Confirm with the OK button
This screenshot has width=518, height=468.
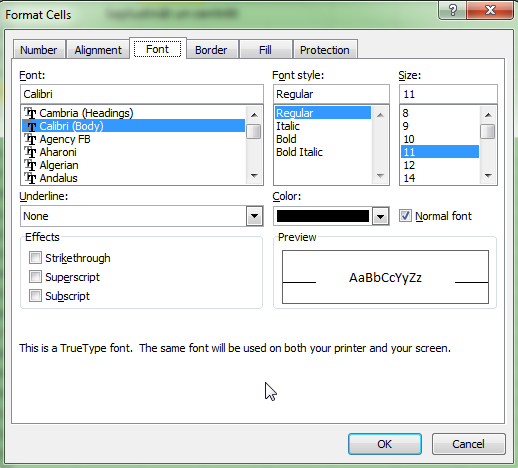point(385,444)
